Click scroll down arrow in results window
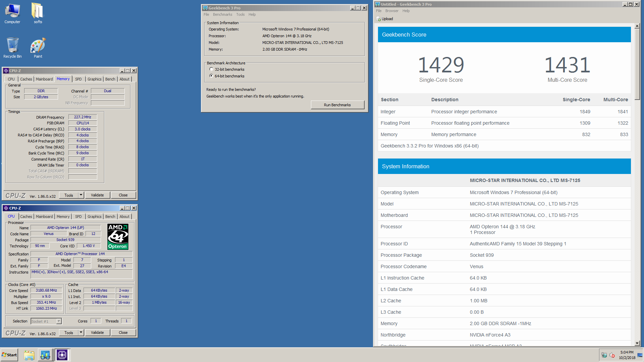644x362 pixels. (637, 343)
